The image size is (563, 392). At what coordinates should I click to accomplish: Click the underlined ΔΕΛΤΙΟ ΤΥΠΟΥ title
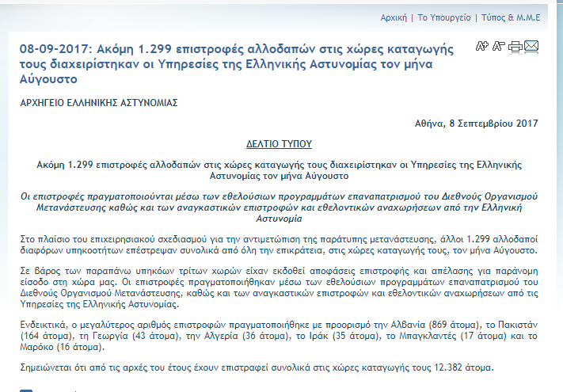pos(279,144)
